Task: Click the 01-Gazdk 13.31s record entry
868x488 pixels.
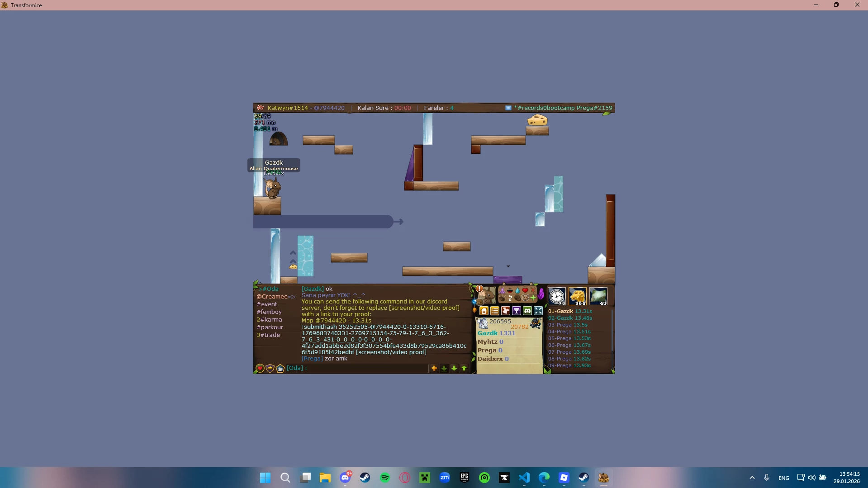Action: click(x=570, y=311)
